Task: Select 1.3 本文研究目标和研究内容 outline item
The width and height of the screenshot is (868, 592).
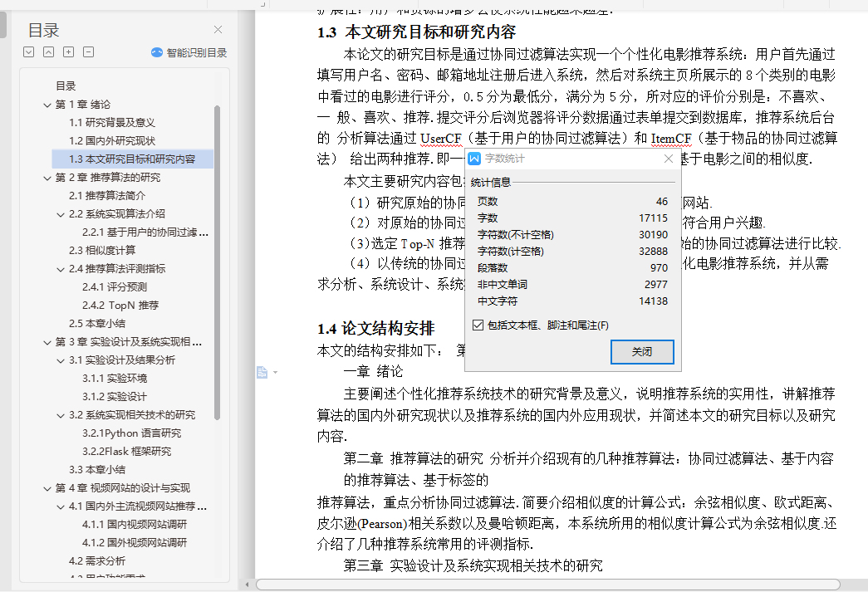Action: coord(132,159)
